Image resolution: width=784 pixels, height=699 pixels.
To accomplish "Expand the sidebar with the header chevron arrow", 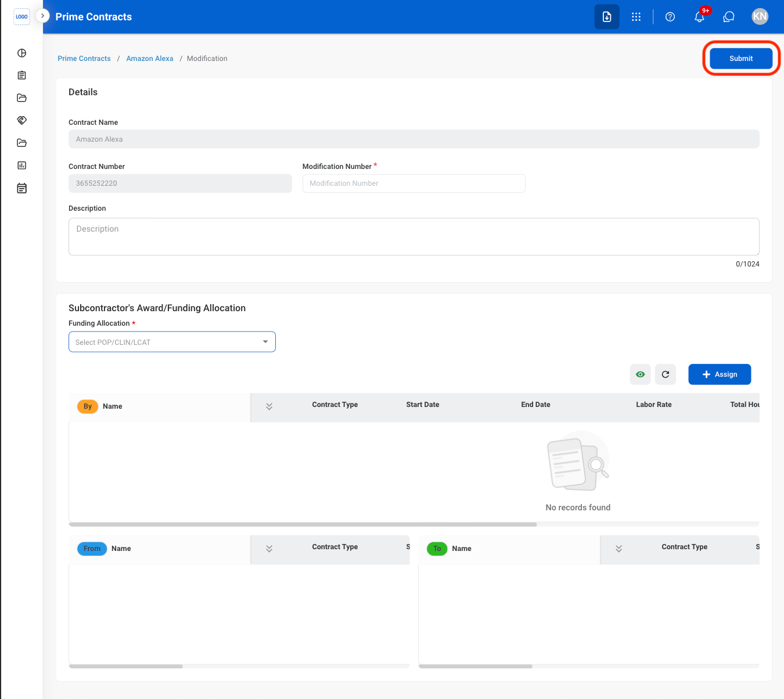I will 42,16.
